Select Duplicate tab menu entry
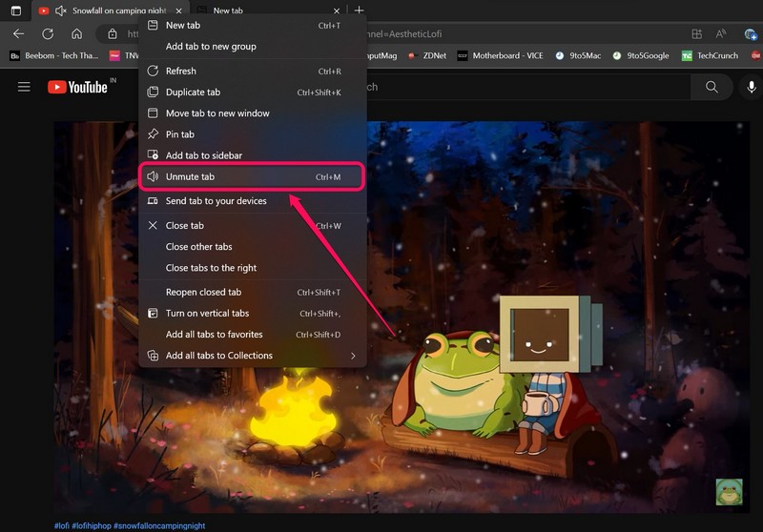 point(193,92)
